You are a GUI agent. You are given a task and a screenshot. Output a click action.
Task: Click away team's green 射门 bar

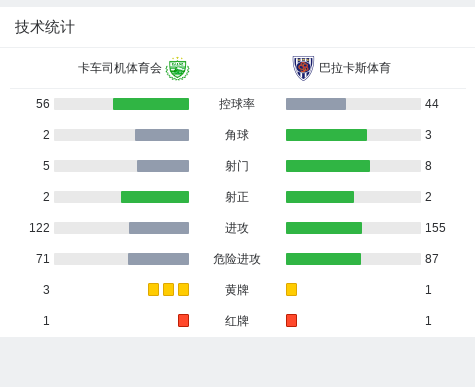[328, 166]
